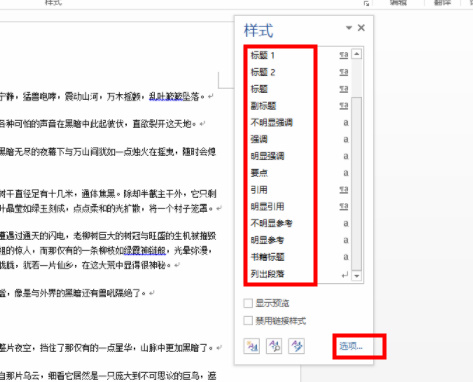Click the linked-style icon beside 标题 1
Image resolution: width=473 pixels, height=382 pixels.
[x=344, y=55]
